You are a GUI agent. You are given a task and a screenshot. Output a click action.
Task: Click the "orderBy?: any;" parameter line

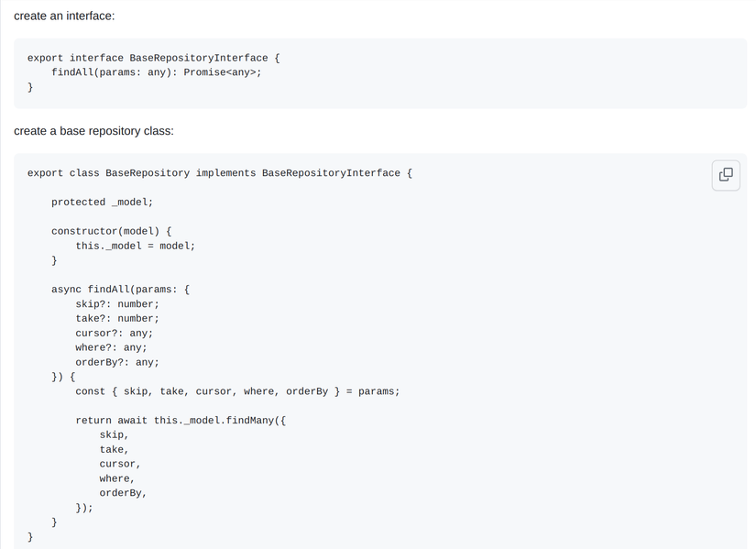pyautogui.click(x=117, y=363)
